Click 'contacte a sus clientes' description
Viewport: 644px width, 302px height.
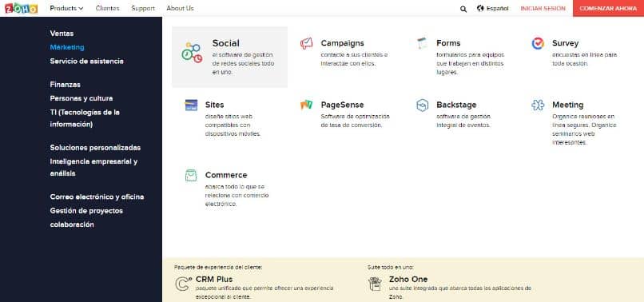[354, 60]
